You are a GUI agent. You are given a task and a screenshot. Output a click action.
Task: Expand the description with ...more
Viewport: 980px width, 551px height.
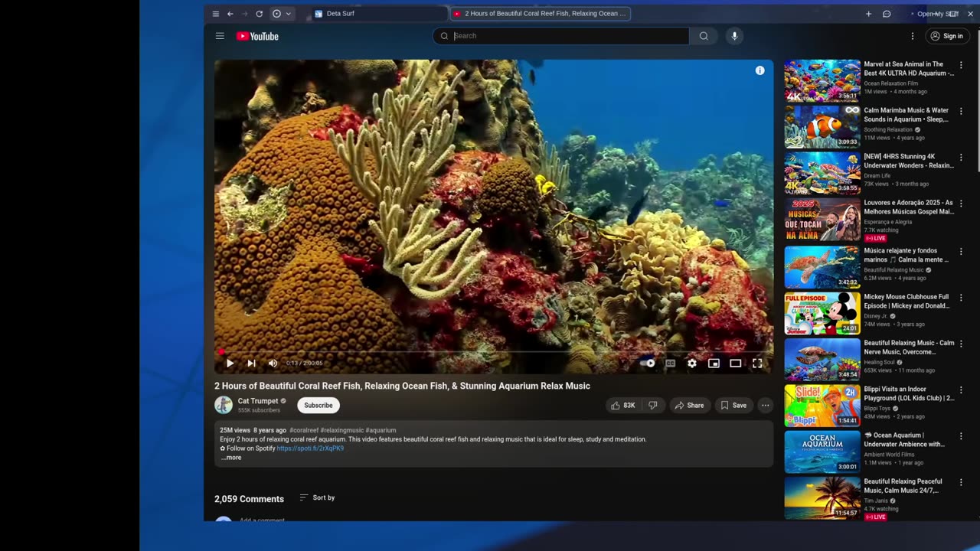(231, 458)
